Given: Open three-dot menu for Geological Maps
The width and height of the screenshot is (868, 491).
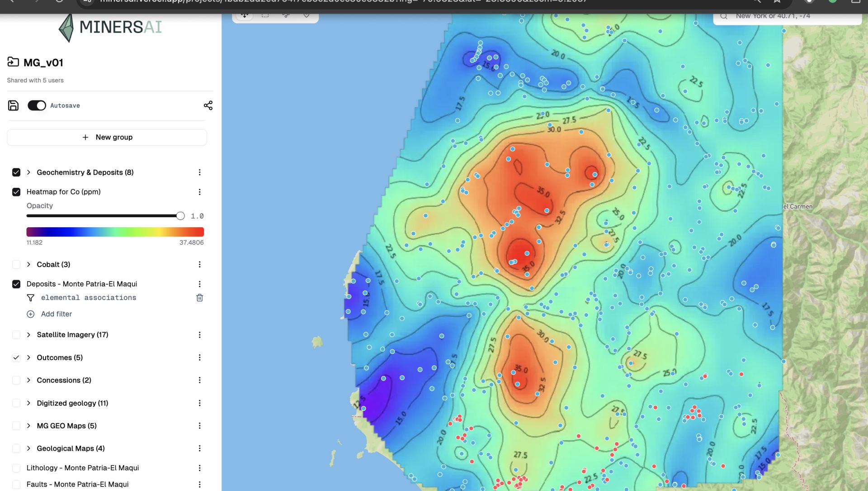Looking at the screenshot, I should [x=199, y=448].
